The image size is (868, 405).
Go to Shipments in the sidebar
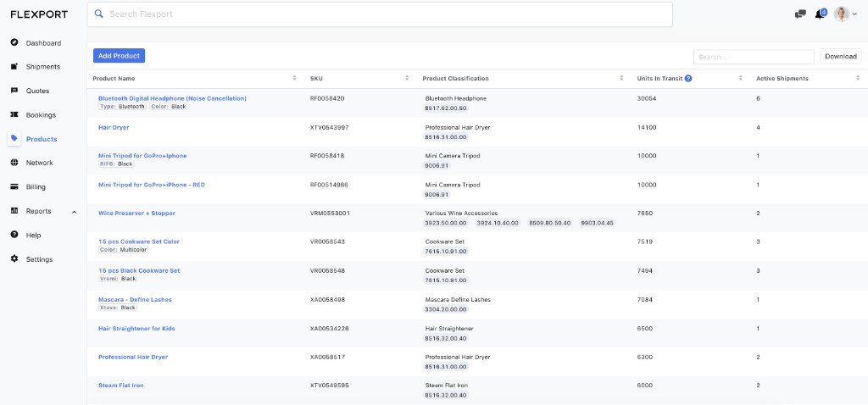[x=43, y=67]
